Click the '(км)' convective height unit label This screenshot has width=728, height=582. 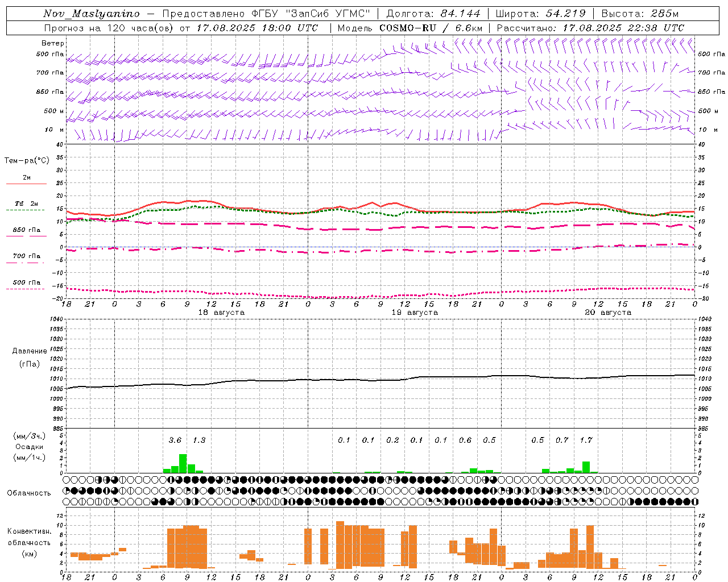[29, 554]
